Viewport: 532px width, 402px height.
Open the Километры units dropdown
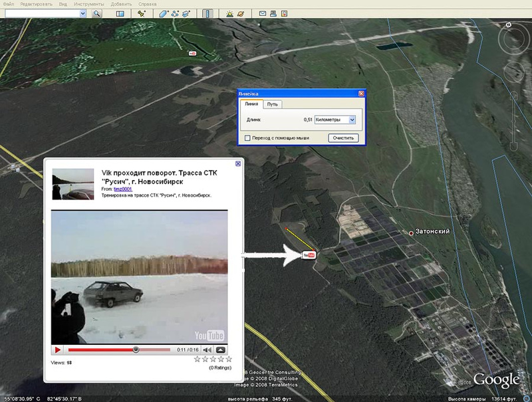click(x=335, y=120)
